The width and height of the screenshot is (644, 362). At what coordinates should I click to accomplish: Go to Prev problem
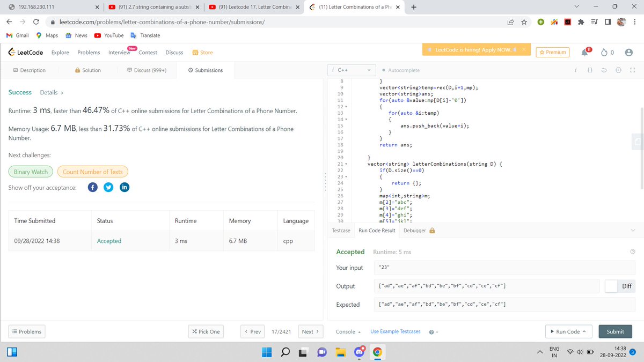pyautogui.click(x=252, y=331)
